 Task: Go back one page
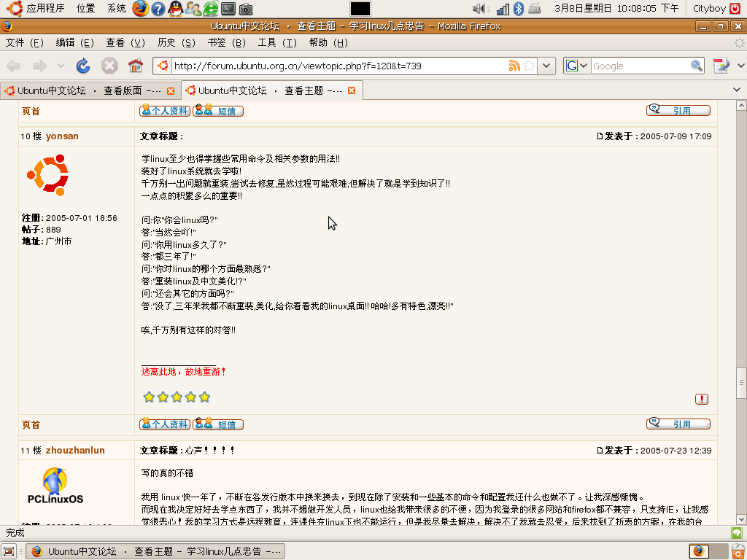13,66
